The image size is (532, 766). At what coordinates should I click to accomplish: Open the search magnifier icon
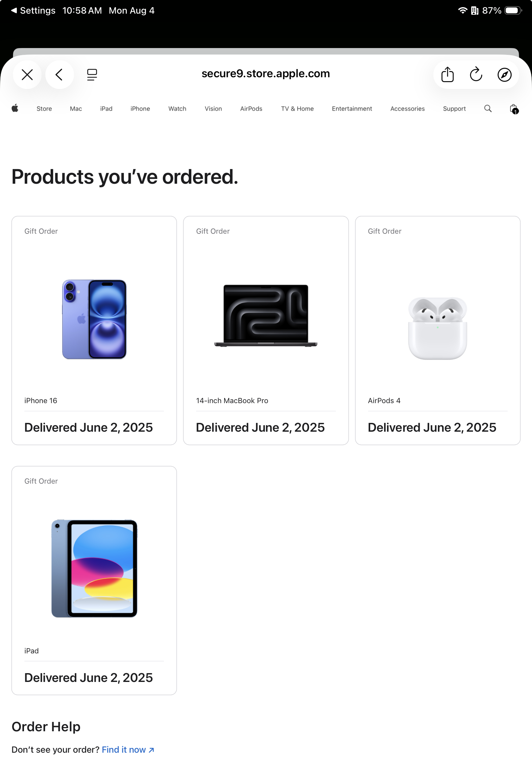point(487,108)
